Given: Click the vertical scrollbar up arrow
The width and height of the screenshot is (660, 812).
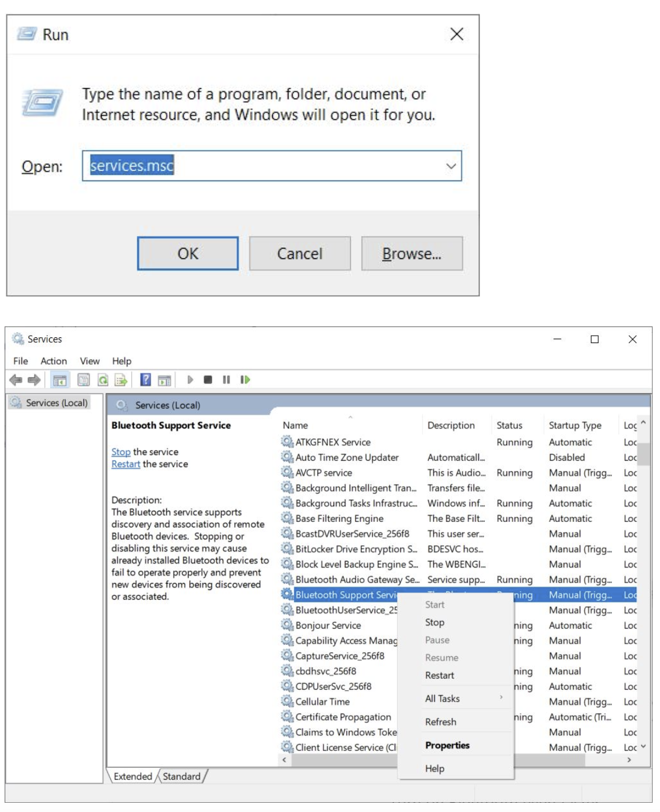Looking at the screenshot, I should pos(643,423).
